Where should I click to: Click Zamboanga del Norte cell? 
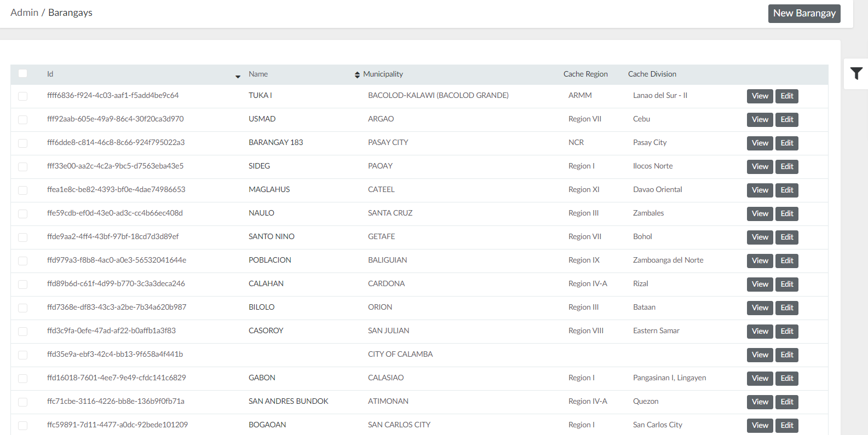pos(668,260)
